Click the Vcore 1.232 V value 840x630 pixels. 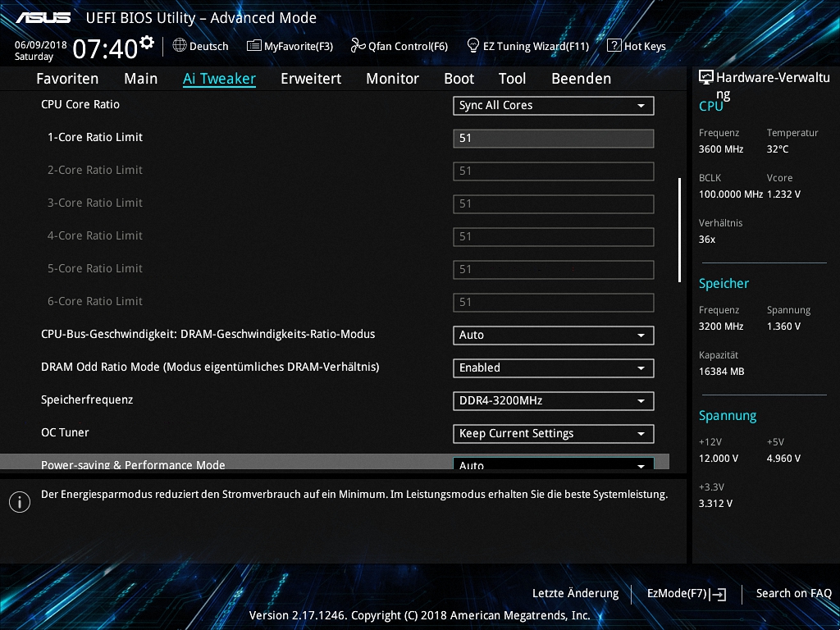(x=783, y=194)
